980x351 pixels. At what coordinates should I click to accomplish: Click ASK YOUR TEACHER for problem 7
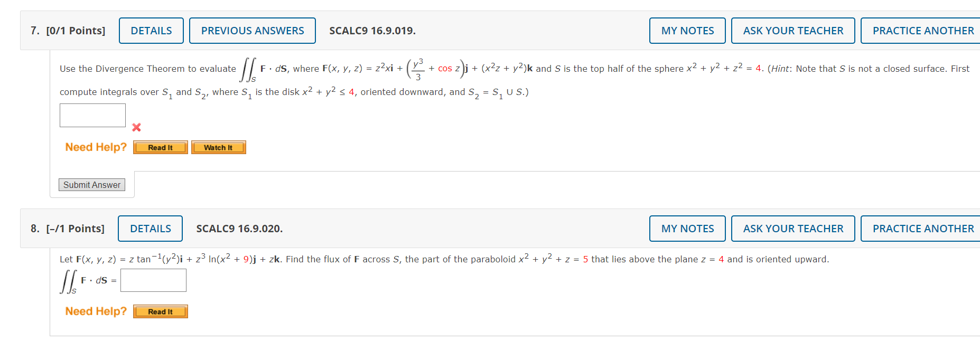tap(793, 30)
